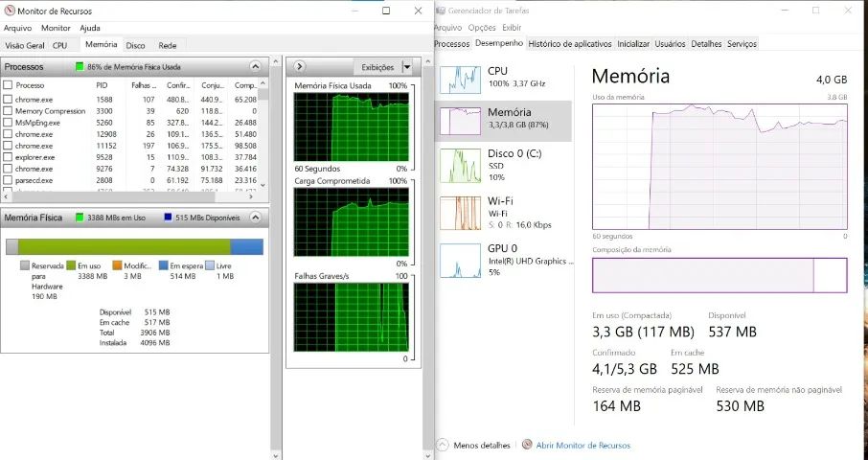This screenshot has width=868, height=460.
Task: Click Resource Monitor app icon in title bar
Action: pos(10,11)
